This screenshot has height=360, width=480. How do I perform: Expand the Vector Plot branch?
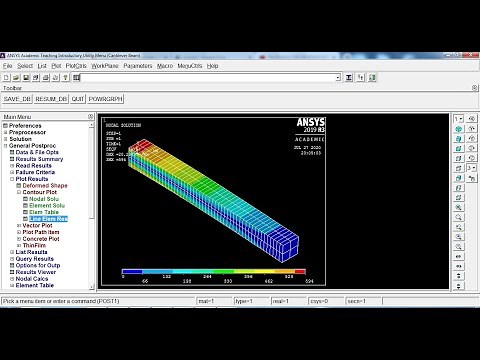click(x=19, y=226)
